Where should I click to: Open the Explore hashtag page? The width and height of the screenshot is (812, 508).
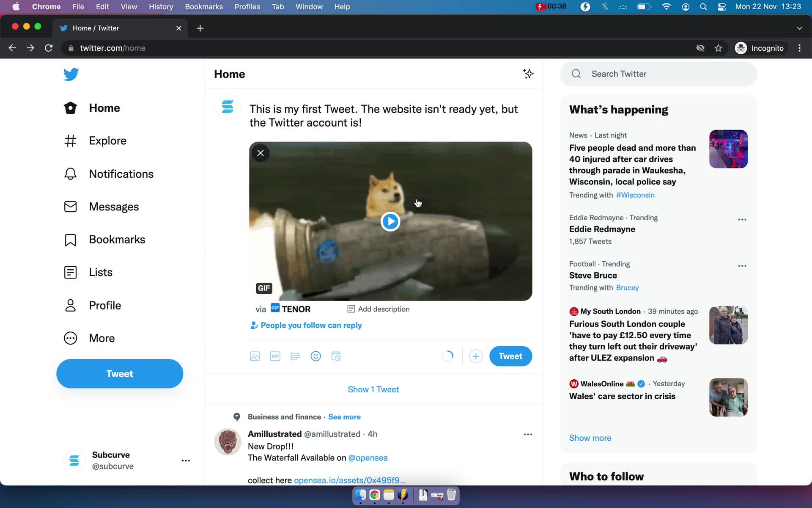95,141
